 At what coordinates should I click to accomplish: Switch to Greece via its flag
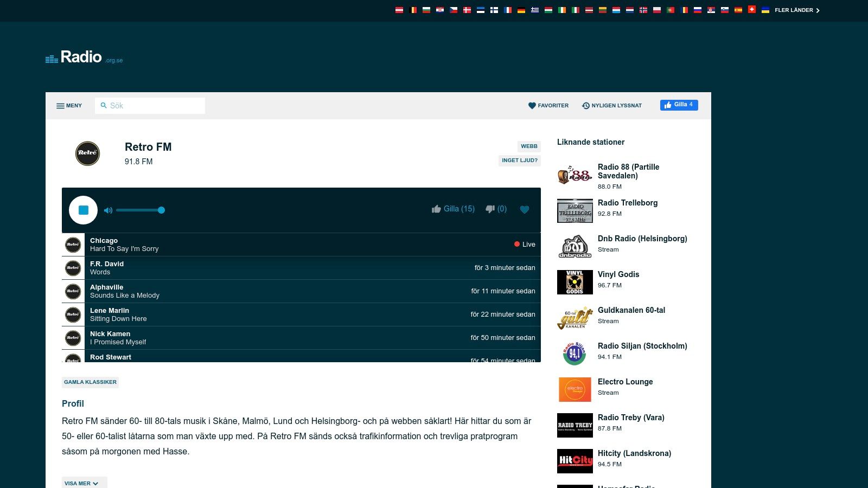535,10
